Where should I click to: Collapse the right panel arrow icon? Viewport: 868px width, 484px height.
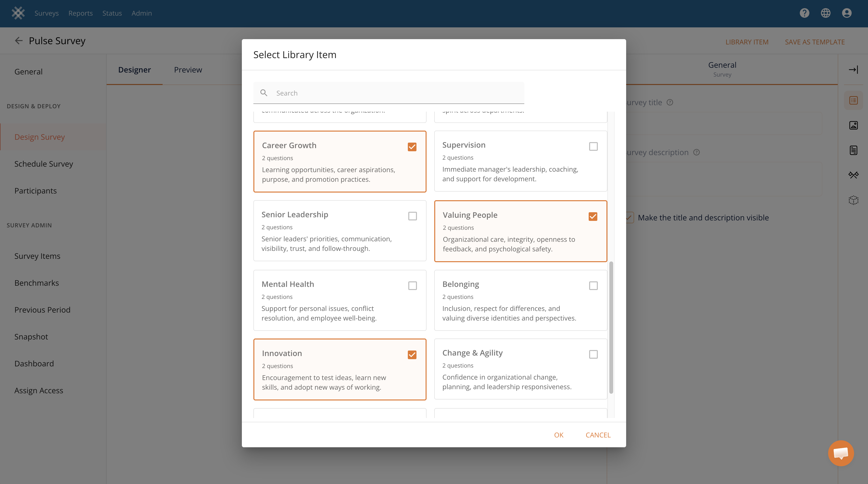[x=853, y=70]
